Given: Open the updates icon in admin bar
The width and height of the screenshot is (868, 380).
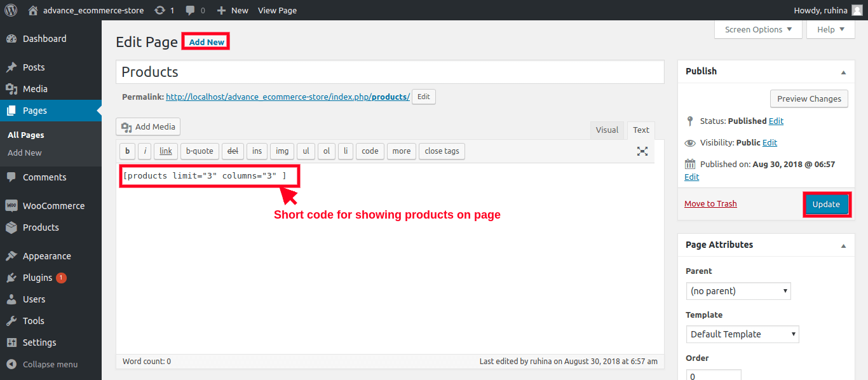Looking at the screenshot, I should pyautogui.click(x=160, y=10).
